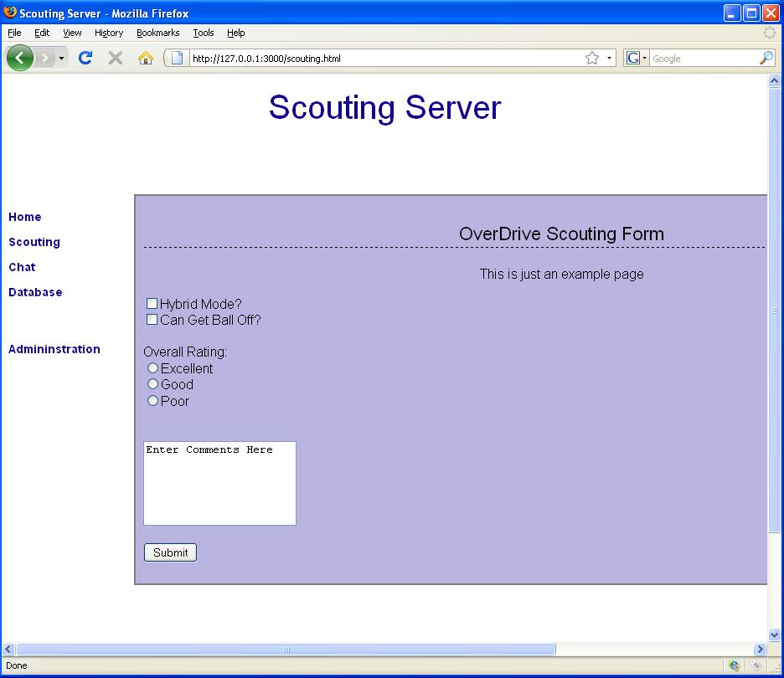Open the Admininstration sidebar link
784x678 pixels.
pyautogui.click(x=54, y=349)
